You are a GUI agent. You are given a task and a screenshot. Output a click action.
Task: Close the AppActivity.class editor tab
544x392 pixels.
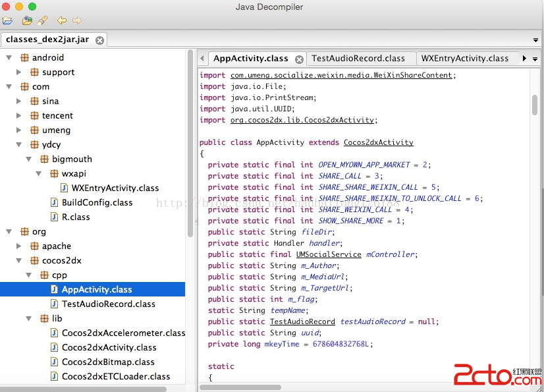299,59
